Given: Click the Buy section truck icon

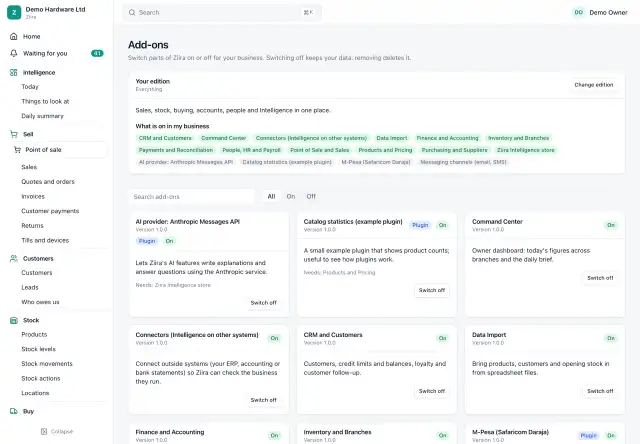Looking at the screenshot, I should 13,411.
